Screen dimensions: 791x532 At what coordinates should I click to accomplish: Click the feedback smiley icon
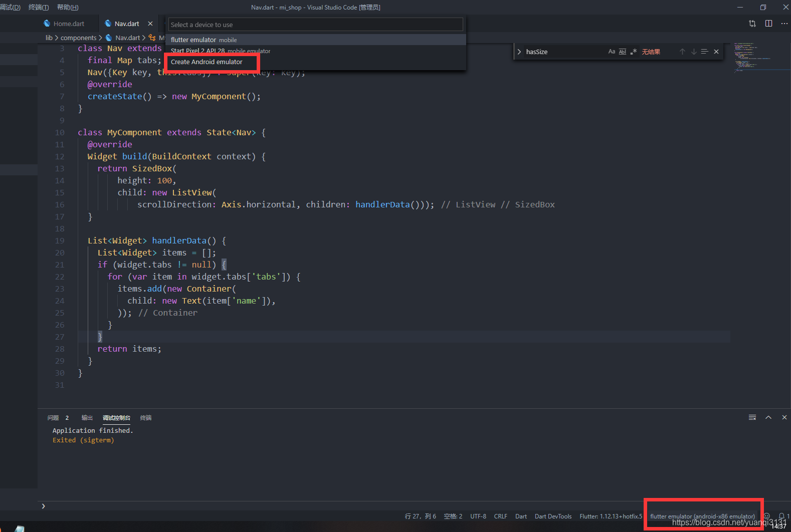click(x=766, y=516)
